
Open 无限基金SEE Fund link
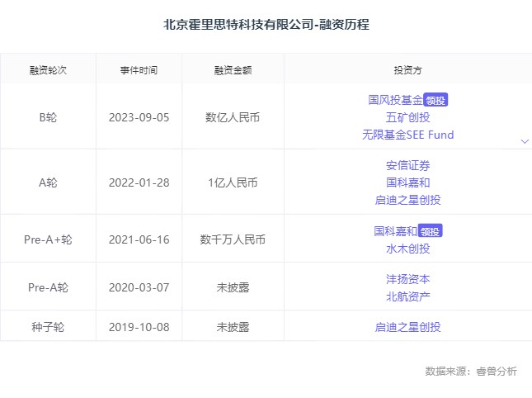[x=407, y=135]
